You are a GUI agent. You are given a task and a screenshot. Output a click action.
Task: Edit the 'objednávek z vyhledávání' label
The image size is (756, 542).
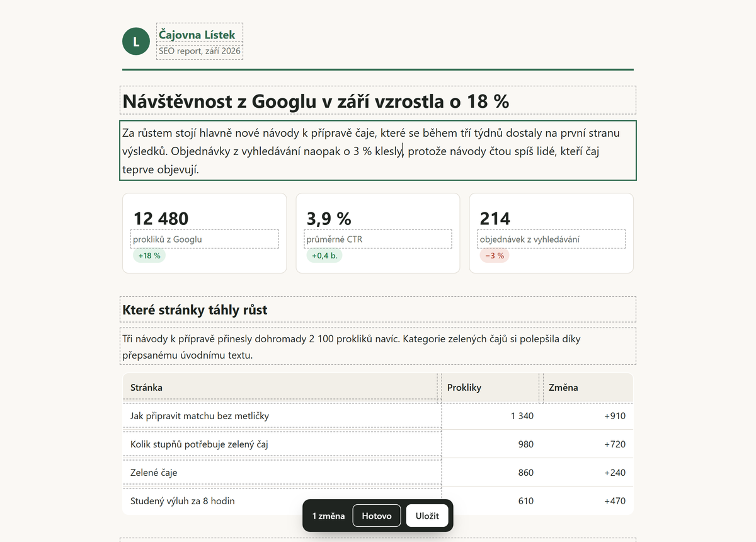coord(551,239)
